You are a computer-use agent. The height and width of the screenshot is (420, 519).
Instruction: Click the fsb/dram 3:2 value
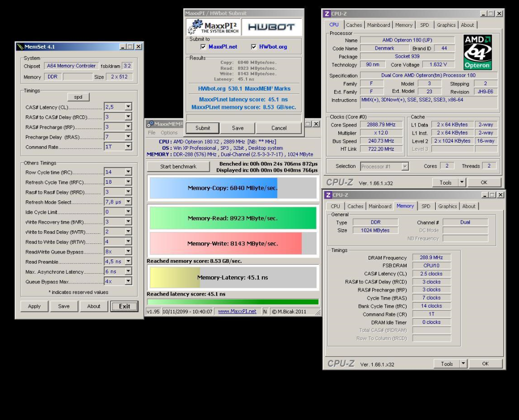coord(127,66)
